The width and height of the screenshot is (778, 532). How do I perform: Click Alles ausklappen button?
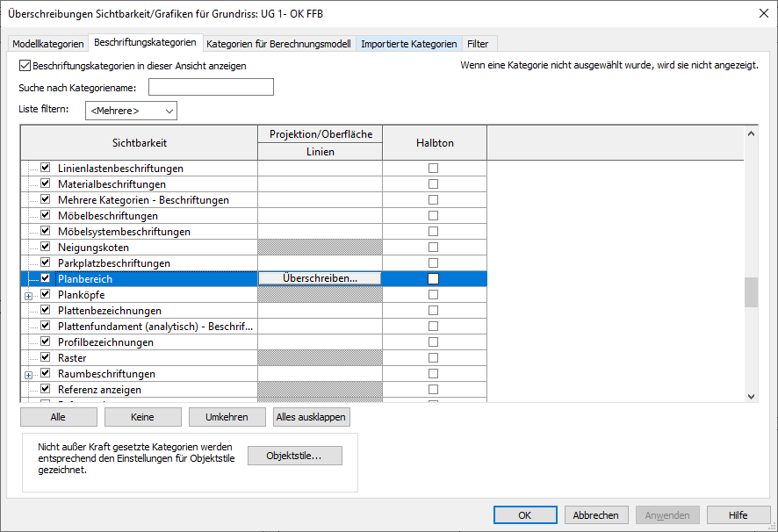click(x=312, y=417)
